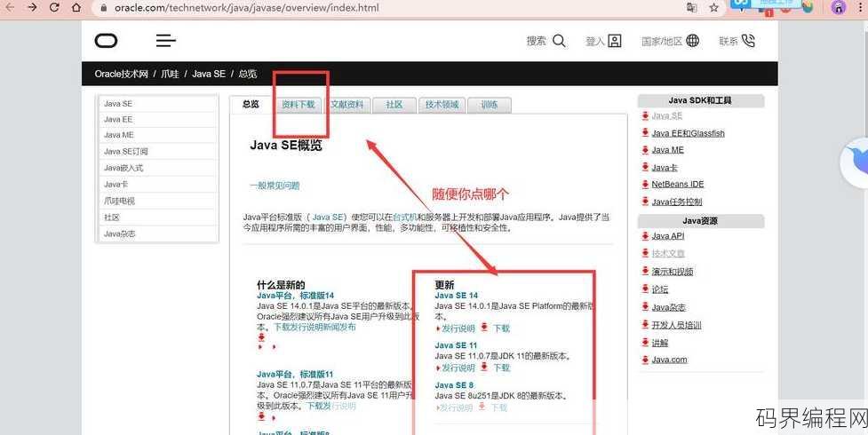The image size is (868, 435).
Task: Click download icon beside NetBeans IDE
Action: pos(645,185)
